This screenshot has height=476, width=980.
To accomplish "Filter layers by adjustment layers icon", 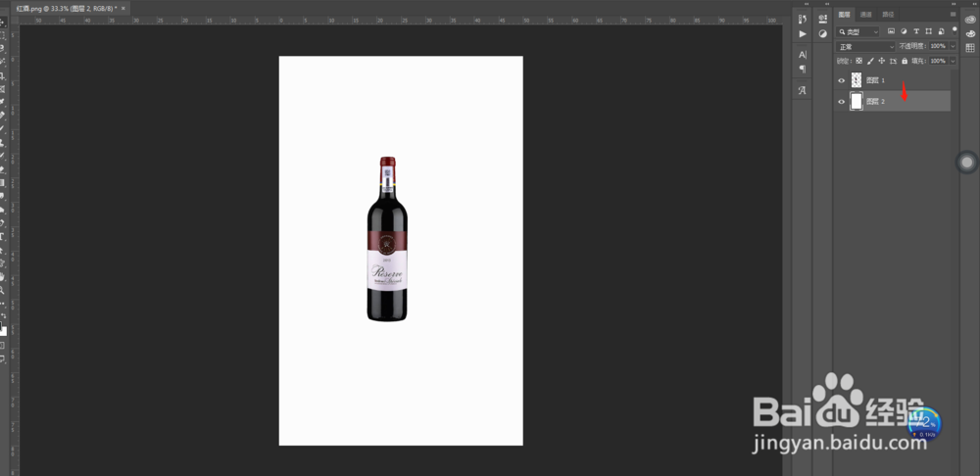I will click(904, 31).
